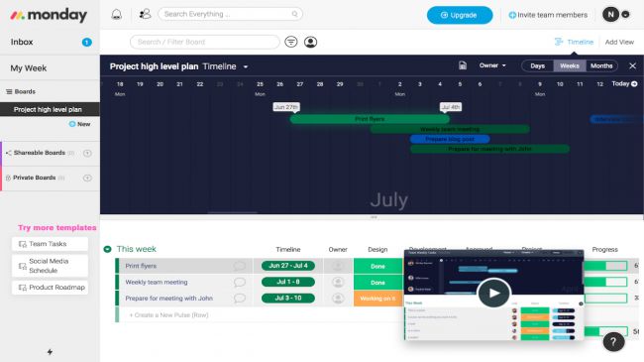
Task: Click the blue Upgrade button
Action: (460, 15)
